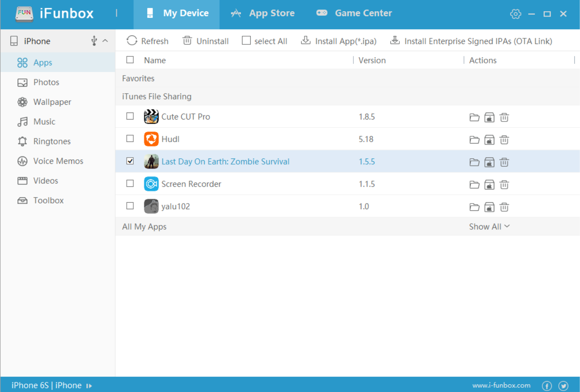Collapse the iPhone device section

105,41
